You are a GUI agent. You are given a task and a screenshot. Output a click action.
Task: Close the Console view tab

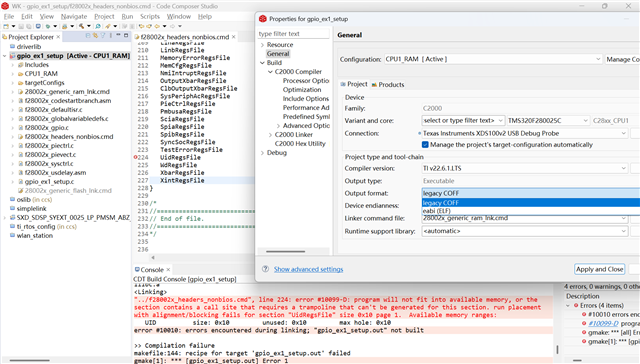tap(168, 269)
